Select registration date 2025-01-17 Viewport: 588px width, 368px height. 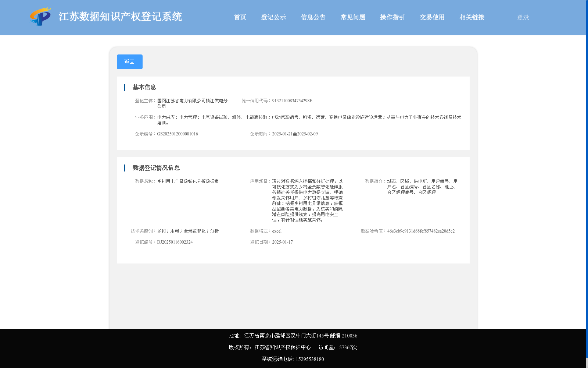283,242
